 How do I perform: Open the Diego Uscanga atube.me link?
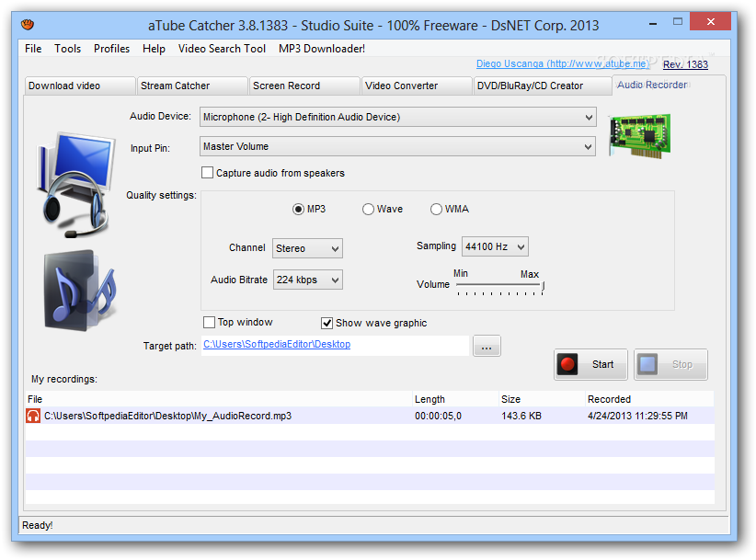[x=563, y=63]
